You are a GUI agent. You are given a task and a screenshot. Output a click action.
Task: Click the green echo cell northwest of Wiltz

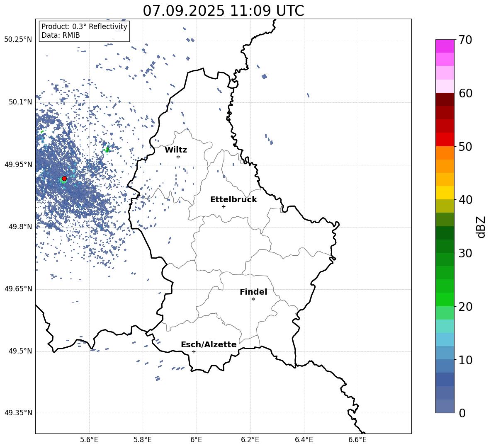pos(107,150)
